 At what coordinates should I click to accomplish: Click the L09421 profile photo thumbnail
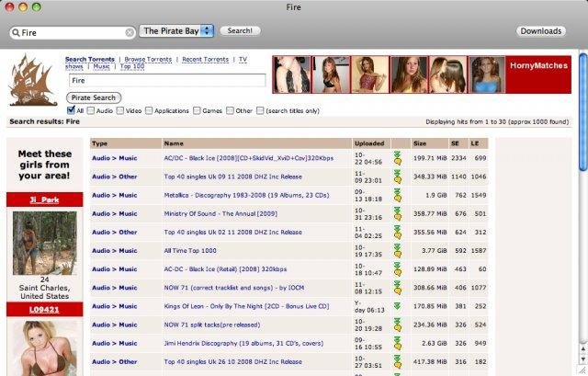(x=44, y=348)
